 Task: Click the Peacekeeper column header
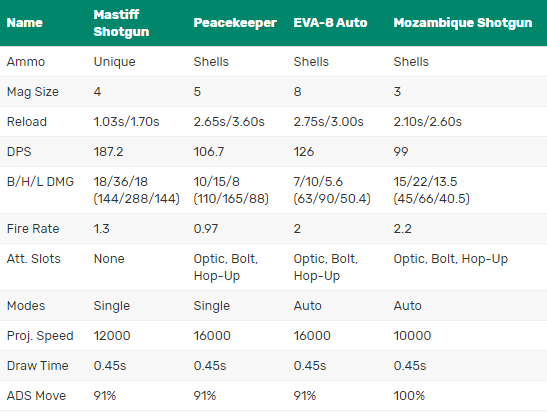[235, 23]
